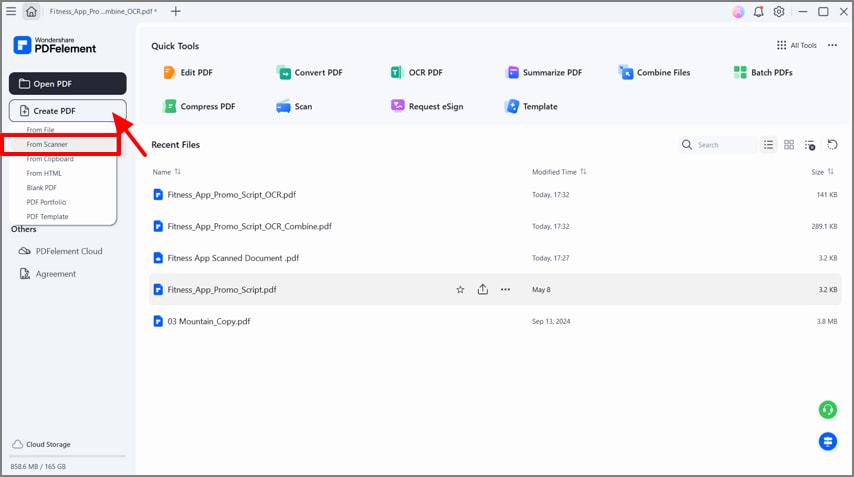Open the settings gear icon

tap(779, 11)
